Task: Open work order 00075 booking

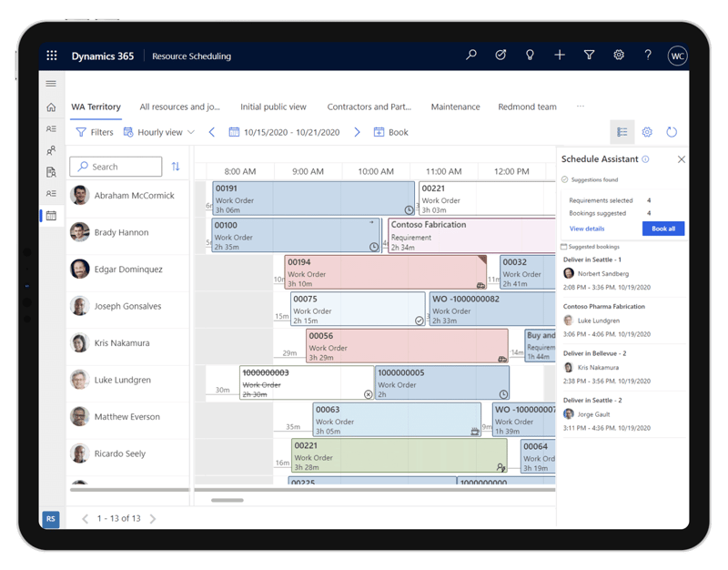Action: pyautogui.click(x=358, y=309)
